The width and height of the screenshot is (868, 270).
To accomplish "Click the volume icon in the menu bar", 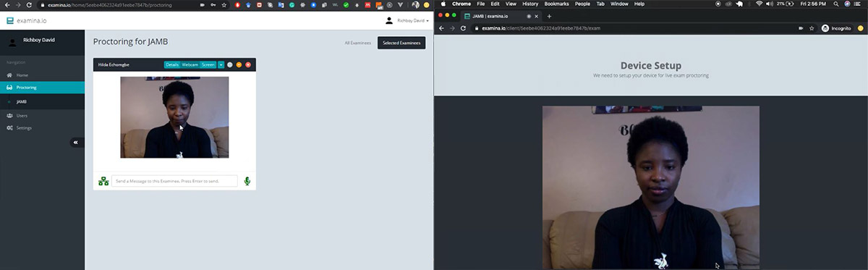I will point(770,4).
